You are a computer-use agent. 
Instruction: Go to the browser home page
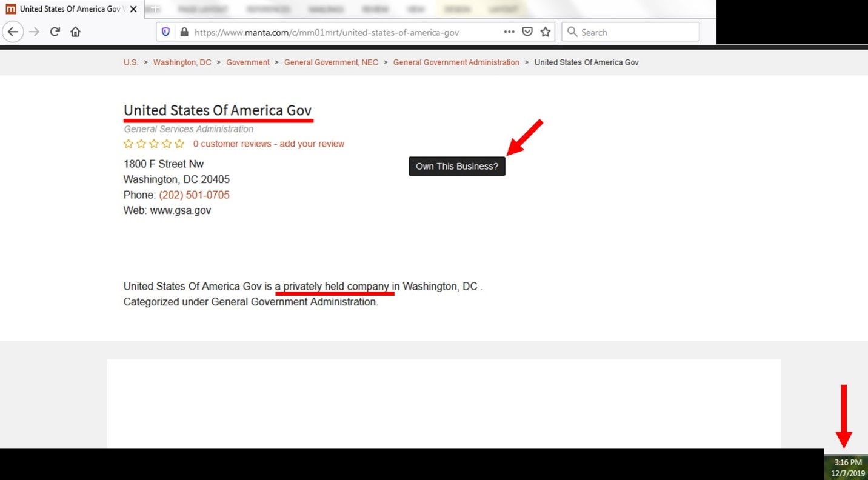click(75, 32)
